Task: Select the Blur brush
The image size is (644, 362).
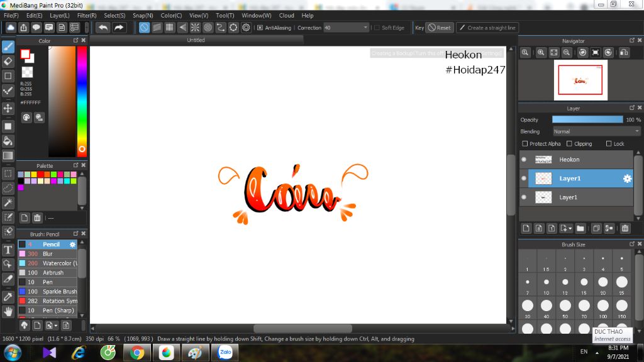Action: [47, 254]
